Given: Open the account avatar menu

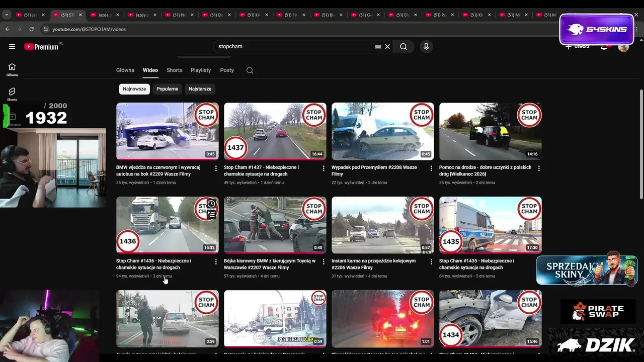Looking at the screenshot, I should click(x=623, y=47).
